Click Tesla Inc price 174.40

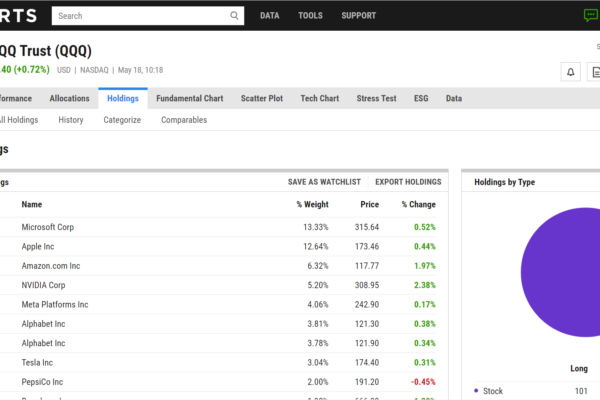pyautogui.click(x=367, y=362)
